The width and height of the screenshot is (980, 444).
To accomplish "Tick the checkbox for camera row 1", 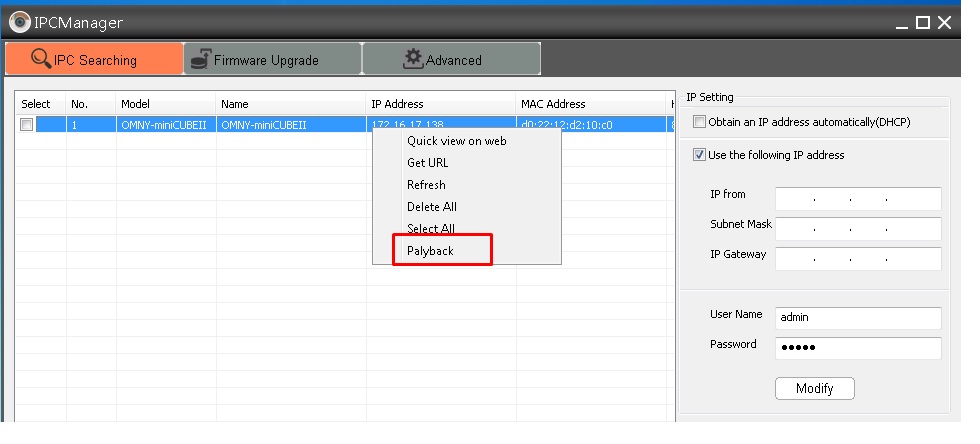I will [26, 124].
